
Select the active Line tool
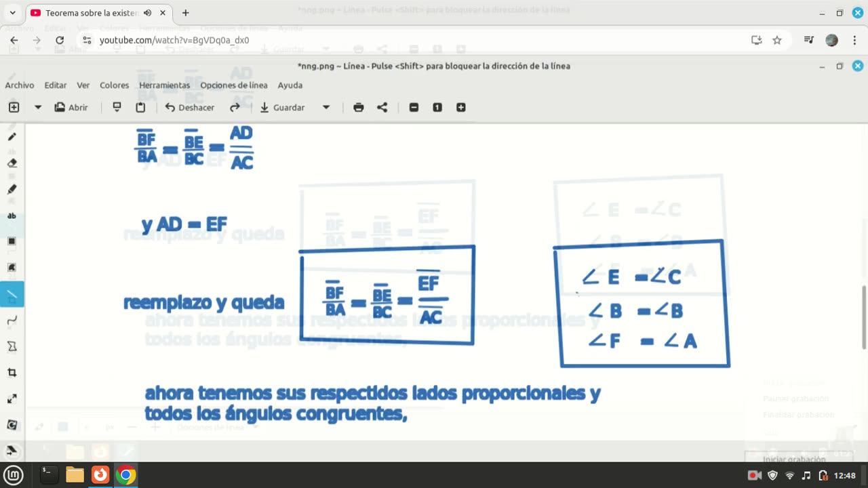pyautogui.click(x=12, y=294)
